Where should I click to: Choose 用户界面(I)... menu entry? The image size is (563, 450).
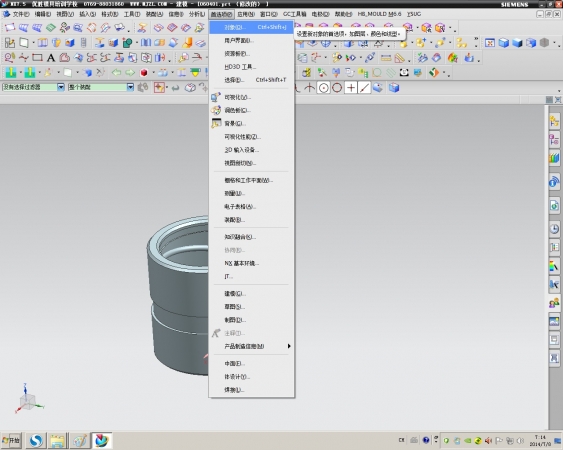[x=251, y=41]
